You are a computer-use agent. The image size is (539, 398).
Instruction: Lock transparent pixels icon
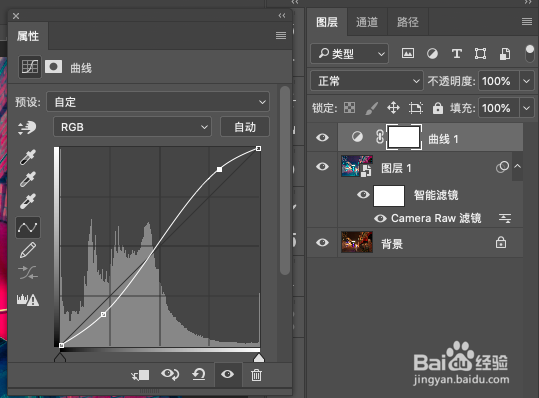tap(350, 108)
